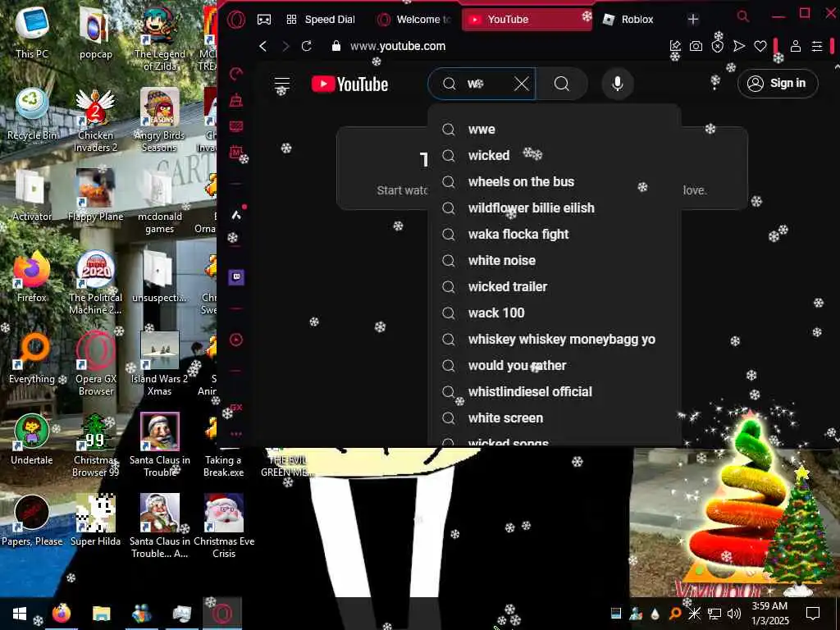Open Twitch in the Opera sidebar

pos(236,277)
